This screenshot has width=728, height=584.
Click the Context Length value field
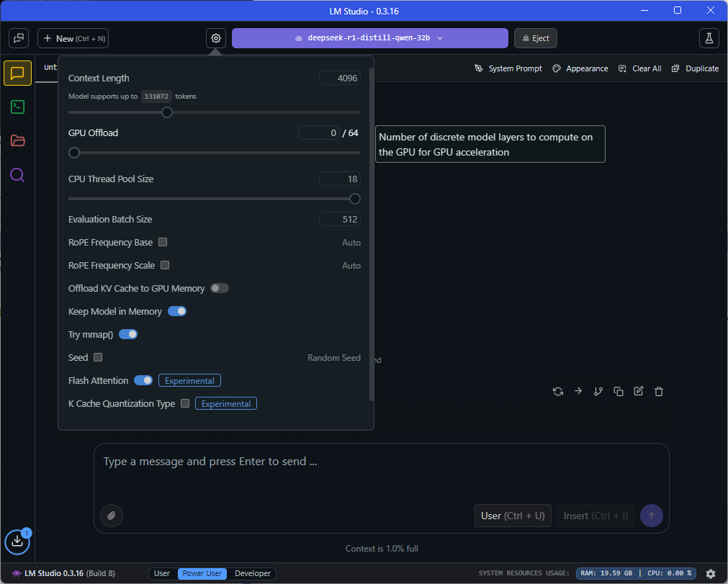click(340, 78)
